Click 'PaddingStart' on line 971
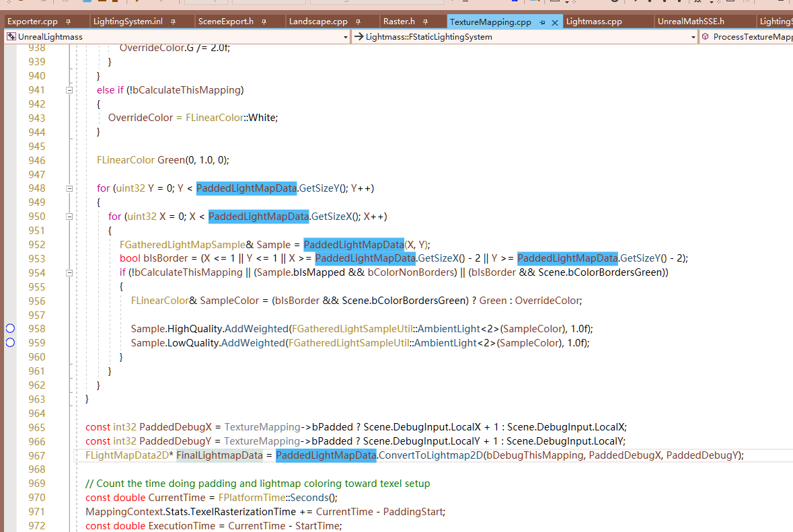Image resolution: width=793 pixels, height=532 pixels. [x=413, y=512]
